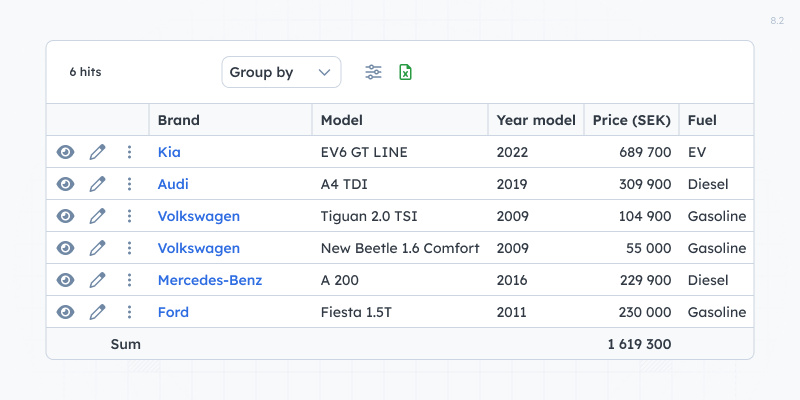Edit the Audi row with pencil icon

97,184
